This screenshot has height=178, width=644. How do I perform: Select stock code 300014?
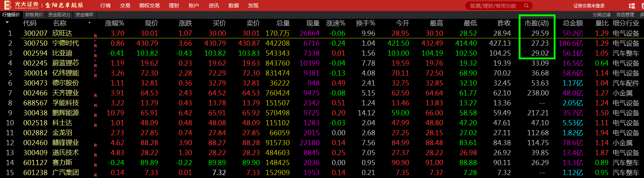click(x=35, y=73)
